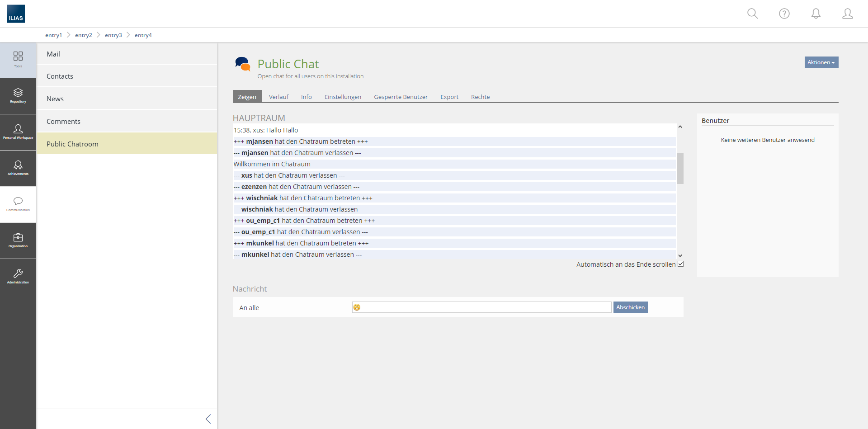Expand the Aktionen dropdown
This screenshot has width=868, height=429.
pos(821,62)
